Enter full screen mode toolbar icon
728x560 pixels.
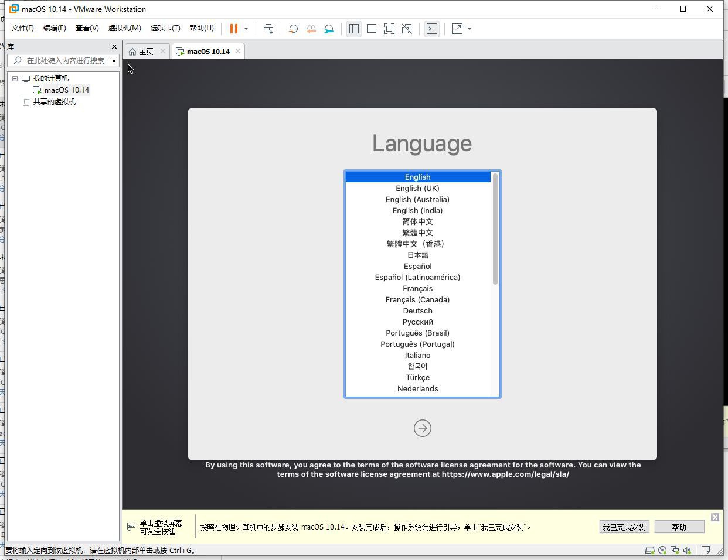coord(389,29)
